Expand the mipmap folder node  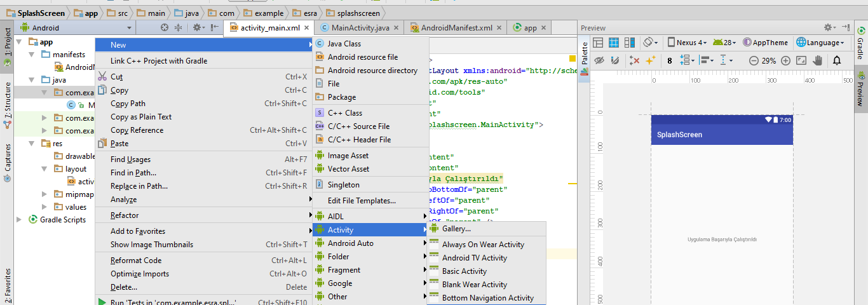coord(44,194)
